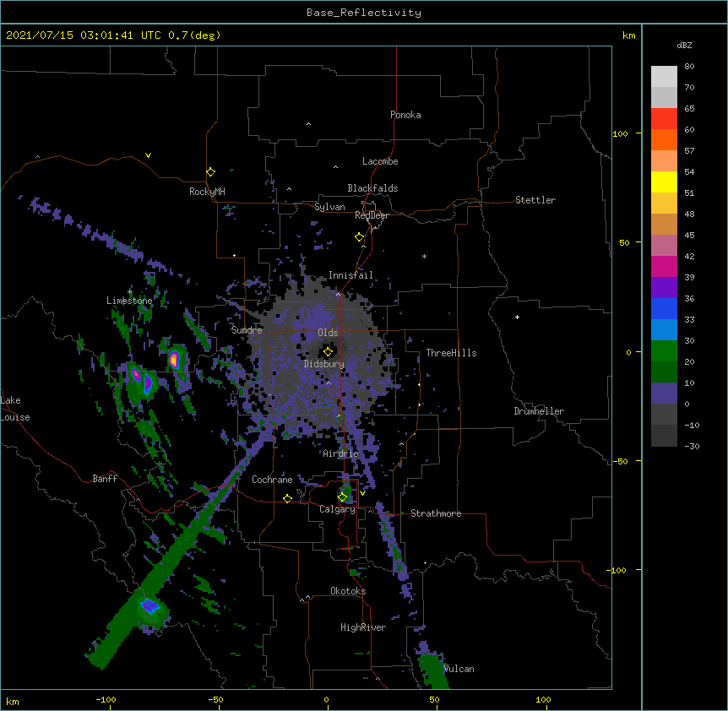The height and width of the screenshot is (711, 728).
Task: Click the Olds town label
Action: (328, 333)
